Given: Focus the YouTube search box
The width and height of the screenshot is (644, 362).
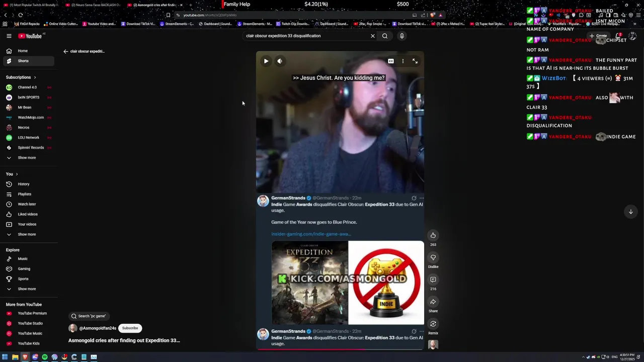Looking at the screenshot, I should [306, 36].
